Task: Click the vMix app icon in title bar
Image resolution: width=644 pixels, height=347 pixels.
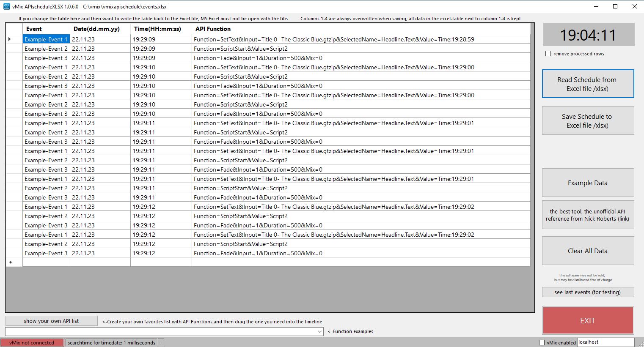Action: click(x=6, y=6)
